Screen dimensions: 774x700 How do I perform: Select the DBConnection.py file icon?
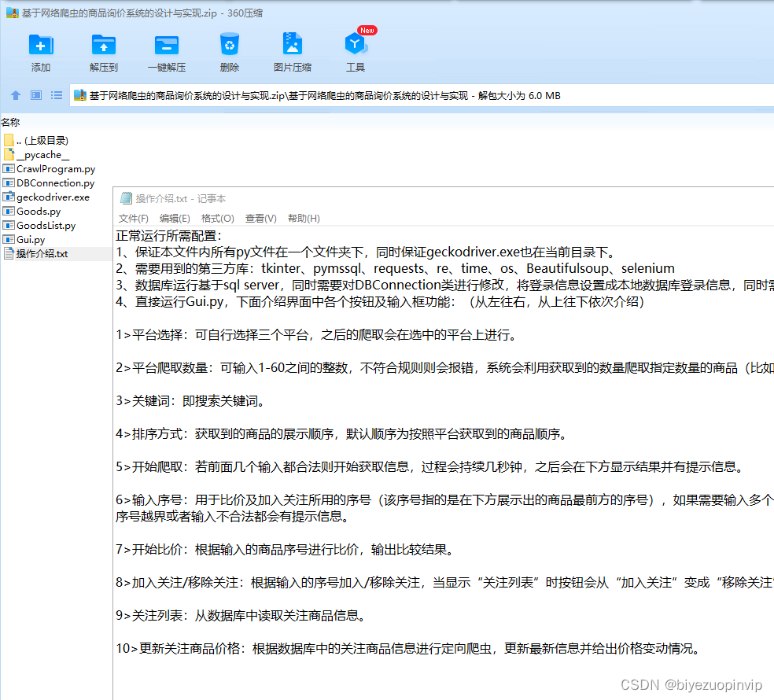(9, 182)
